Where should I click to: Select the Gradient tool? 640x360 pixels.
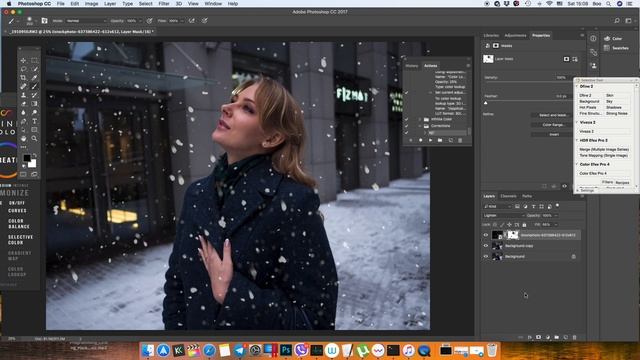tap(34, 104)
